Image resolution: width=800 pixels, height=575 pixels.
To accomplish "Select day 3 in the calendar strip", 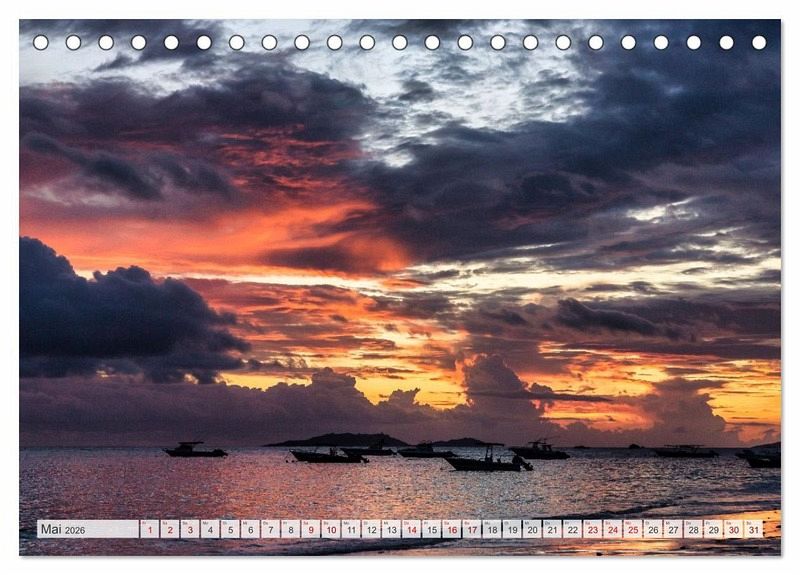I will point(190,530).
